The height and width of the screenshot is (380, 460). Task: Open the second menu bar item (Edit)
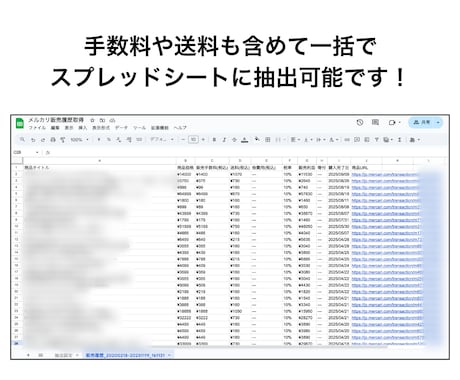tap(55, 128)
